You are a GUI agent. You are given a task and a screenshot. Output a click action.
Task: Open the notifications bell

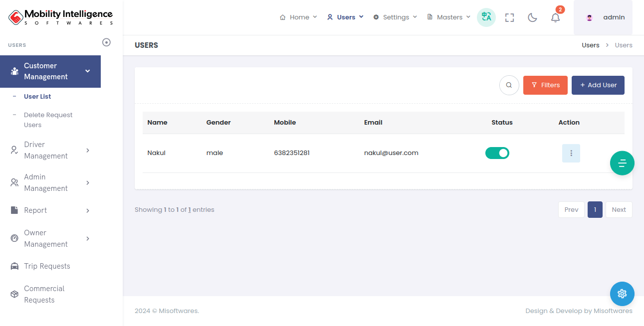(x=555, y=17)
